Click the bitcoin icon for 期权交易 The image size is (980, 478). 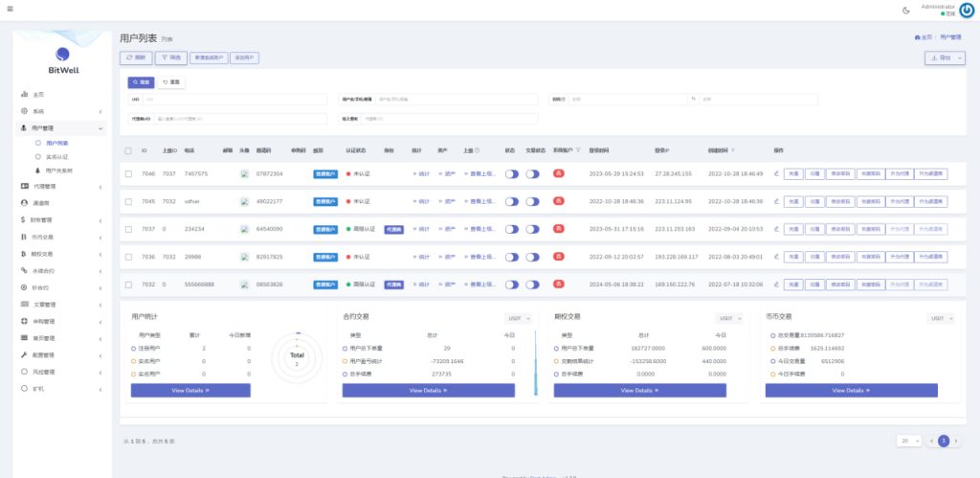click(24, 254)
